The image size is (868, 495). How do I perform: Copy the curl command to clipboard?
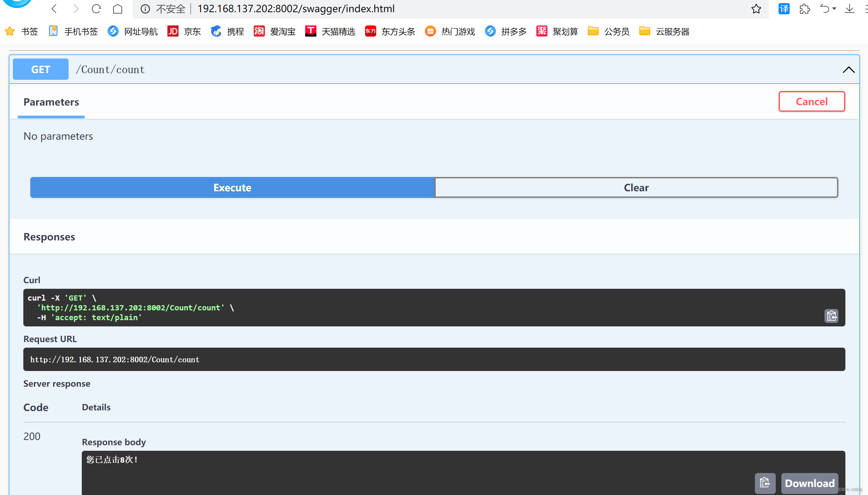click(831, 316)
